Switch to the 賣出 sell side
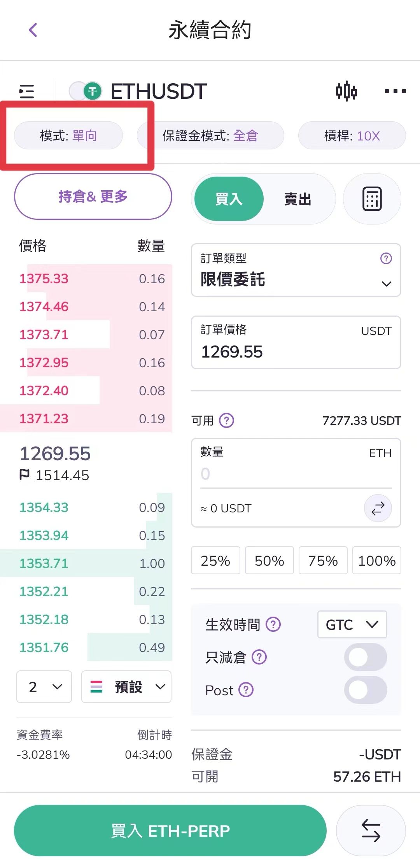 pyautogui.click(x=297, y=199)
